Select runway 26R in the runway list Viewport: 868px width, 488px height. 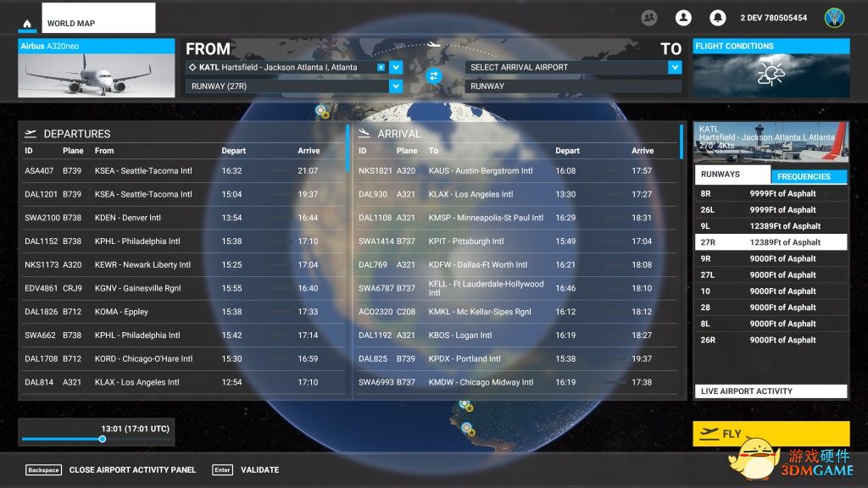(x=771, y=341)
